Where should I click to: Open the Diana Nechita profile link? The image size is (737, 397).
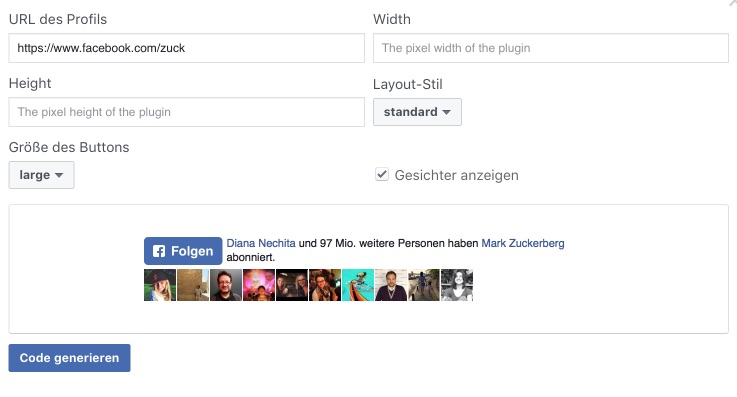tap(261, 243)
